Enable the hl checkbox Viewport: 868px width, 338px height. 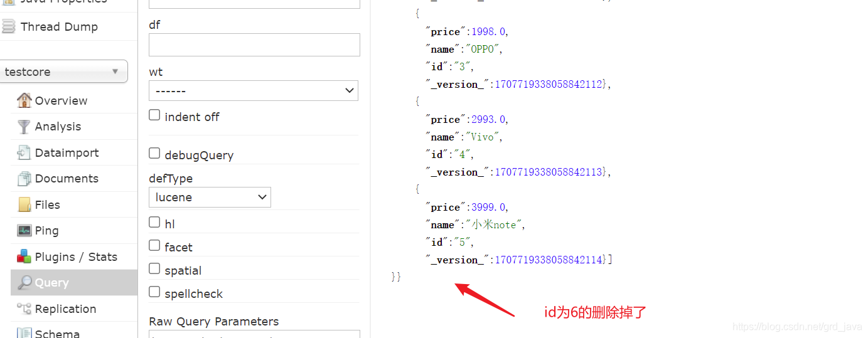(154, 222)
